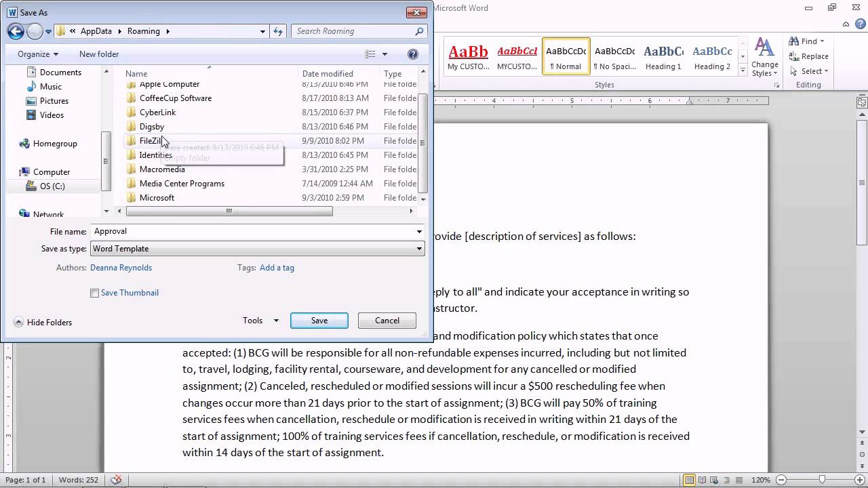Select Network in the navigation pane
This screenshot has height=488, width=868.
(x=48, y=214)
